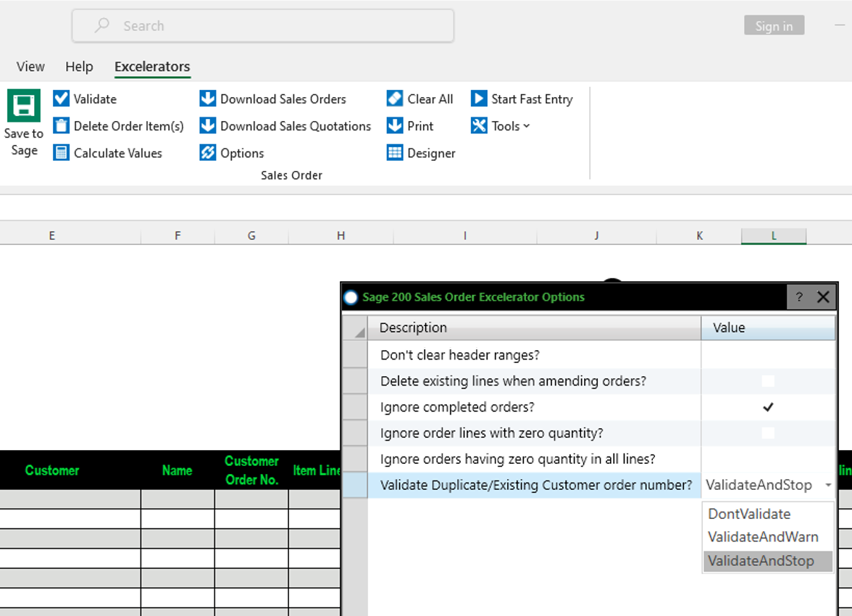Open the Designer
This screenshot has height=616, width=852.
pyautogui.click(x=421, y=153)
